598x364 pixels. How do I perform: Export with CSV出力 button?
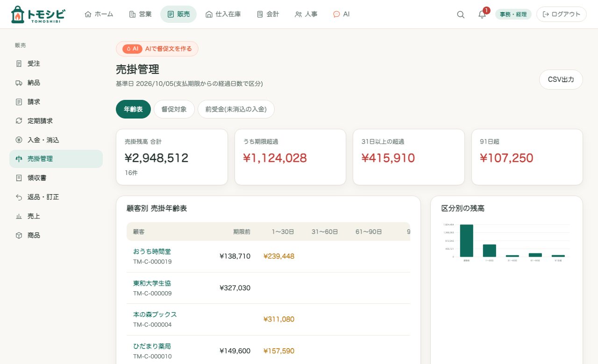pos(561,79)
